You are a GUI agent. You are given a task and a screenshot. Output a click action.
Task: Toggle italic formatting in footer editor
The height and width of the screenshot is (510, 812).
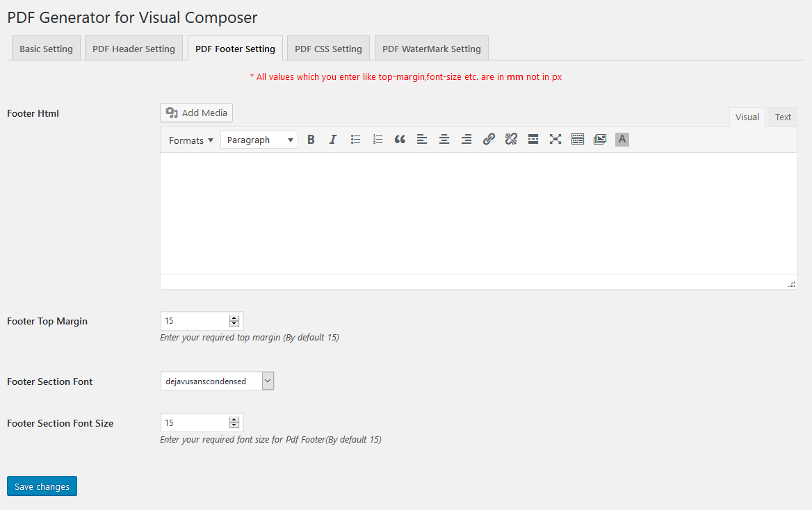(x=333, y=139)
